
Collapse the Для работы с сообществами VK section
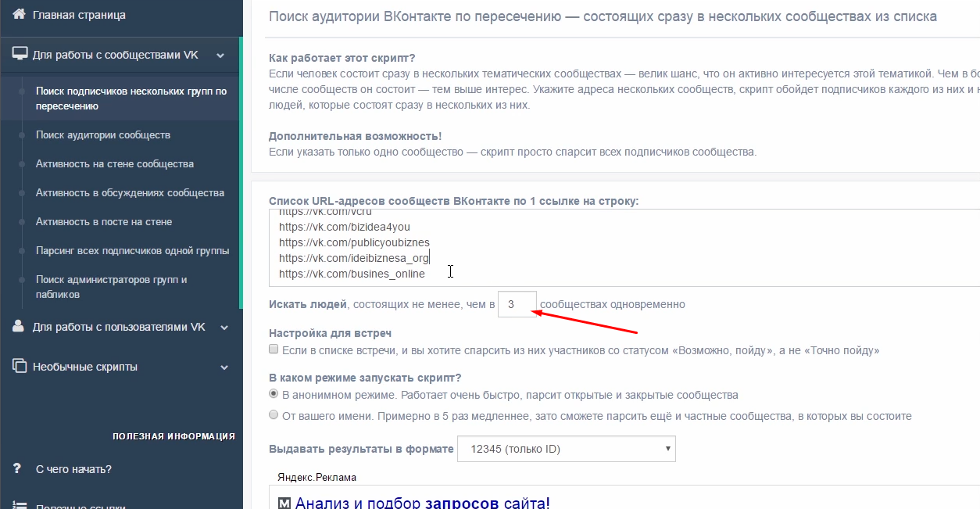coord(220,56)
